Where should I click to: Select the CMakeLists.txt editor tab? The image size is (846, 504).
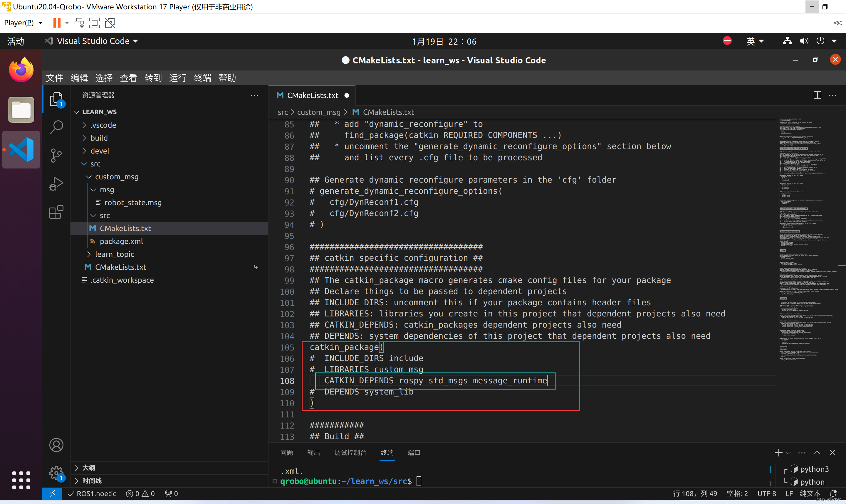click(312, 95)
